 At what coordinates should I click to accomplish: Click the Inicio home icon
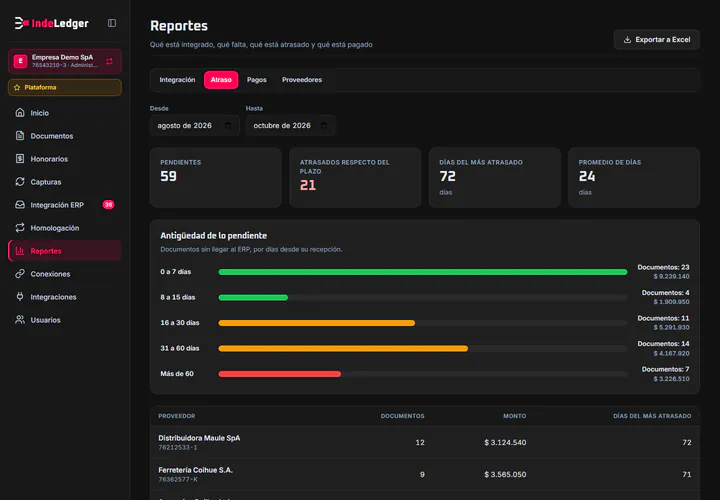point(20,112)
